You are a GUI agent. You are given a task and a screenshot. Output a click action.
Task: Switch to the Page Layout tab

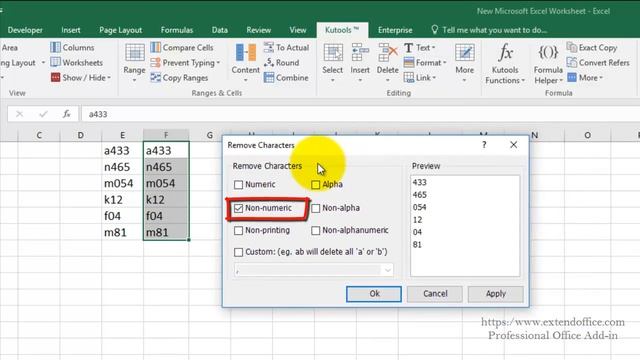[x=120, y=30]
